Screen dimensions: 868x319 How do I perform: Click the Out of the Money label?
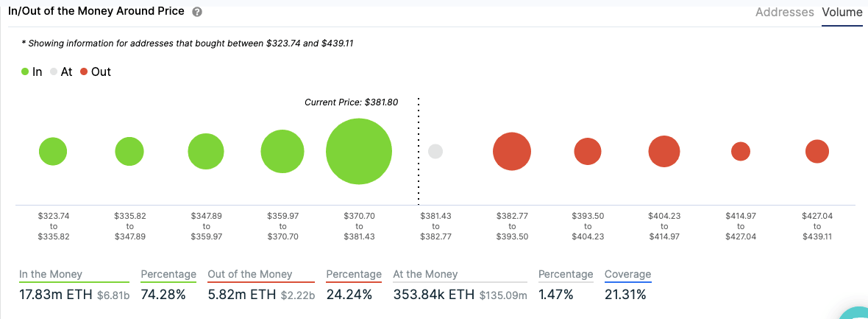pos(250,274)
